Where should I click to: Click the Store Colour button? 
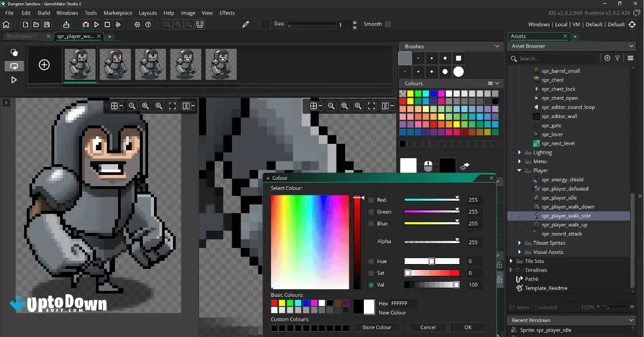377,327
